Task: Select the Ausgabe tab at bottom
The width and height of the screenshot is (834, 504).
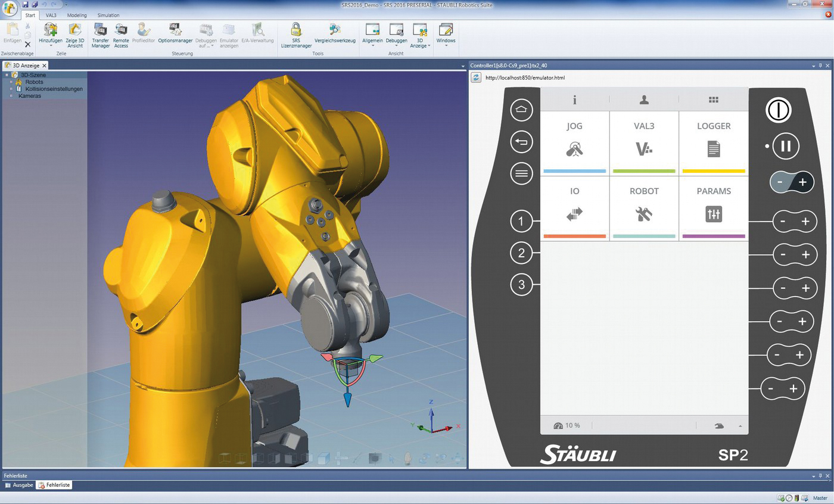Action: pyautogui.click(x=19, y=485)
